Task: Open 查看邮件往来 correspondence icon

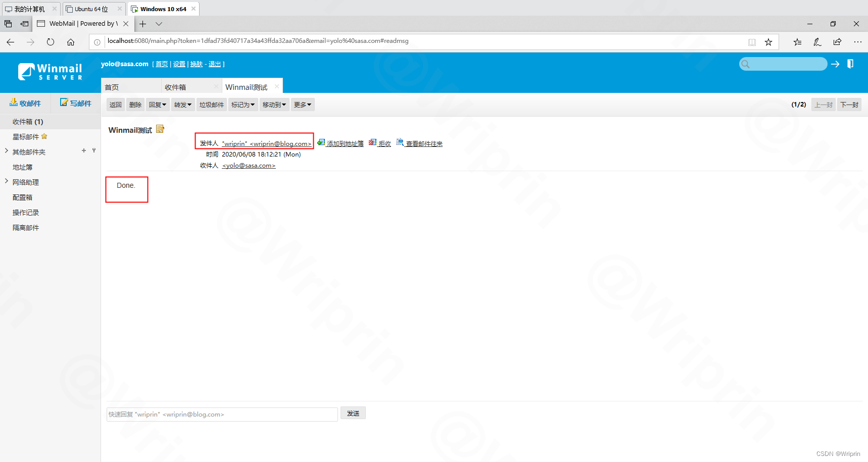Action: pos(399,142)
